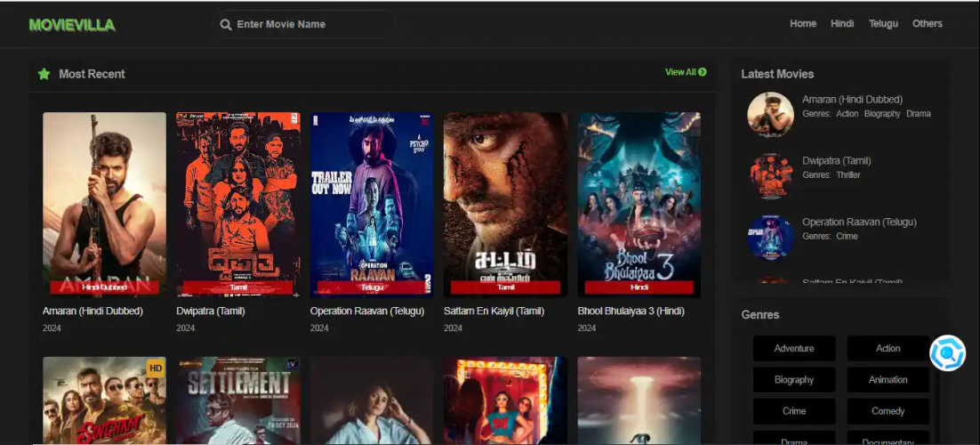Image resolution: width=980 pixels, height=445 pixels.
Task: Open Dwipatra round thumbnail in Latest Movies
Action: pos(770,174)
